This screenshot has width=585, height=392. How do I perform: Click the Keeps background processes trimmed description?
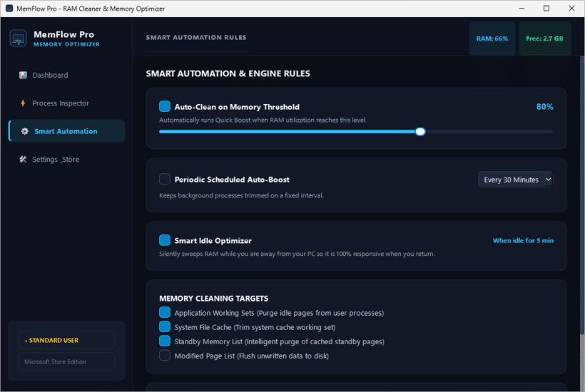241,195
